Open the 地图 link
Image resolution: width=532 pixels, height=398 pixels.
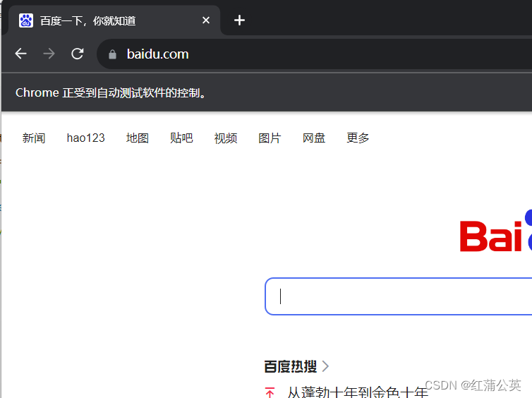[138, 138]
